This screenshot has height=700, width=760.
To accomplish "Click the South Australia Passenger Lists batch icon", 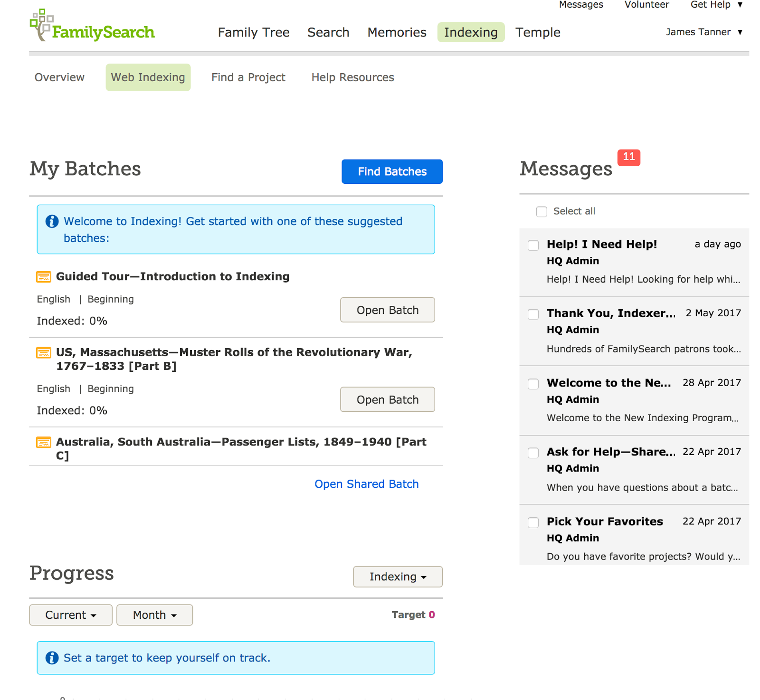I will coord(44,442).
